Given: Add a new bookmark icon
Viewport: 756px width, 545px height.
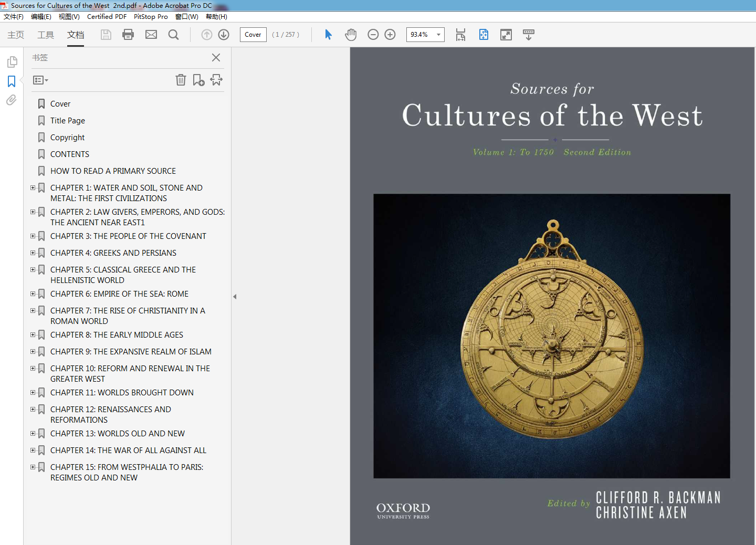Looking at the screenshot, I should 198,80.
